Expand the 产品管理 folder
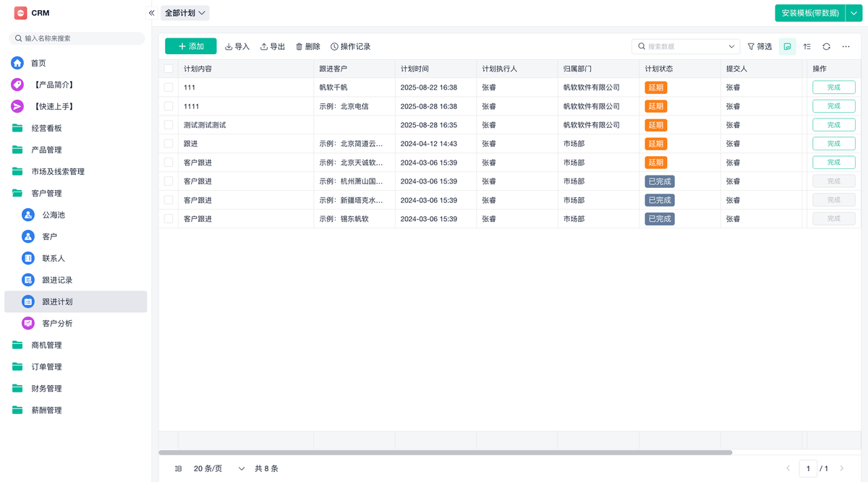Viewport: 868px width, 482px height. (x=76, y=150)
